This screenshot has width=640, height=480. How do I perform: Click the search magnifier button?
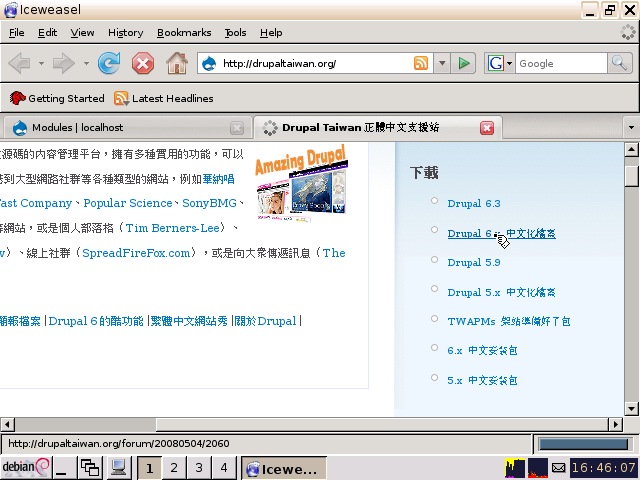619,63
